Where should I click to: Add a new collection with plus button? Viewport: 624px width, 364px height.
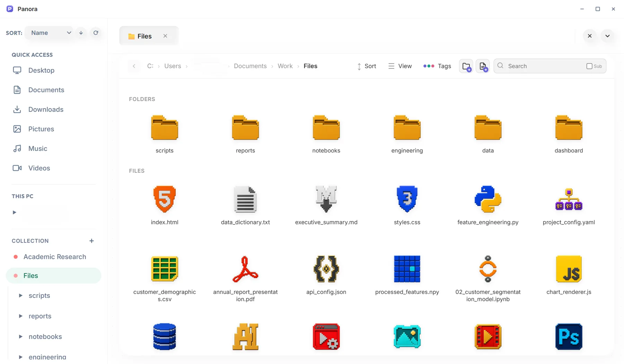92,241
